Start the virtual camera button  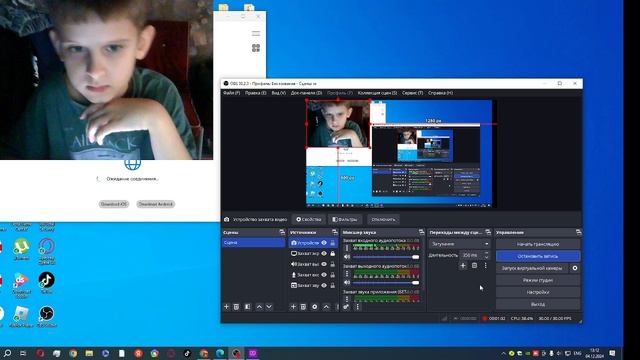(x=532, y=268)
